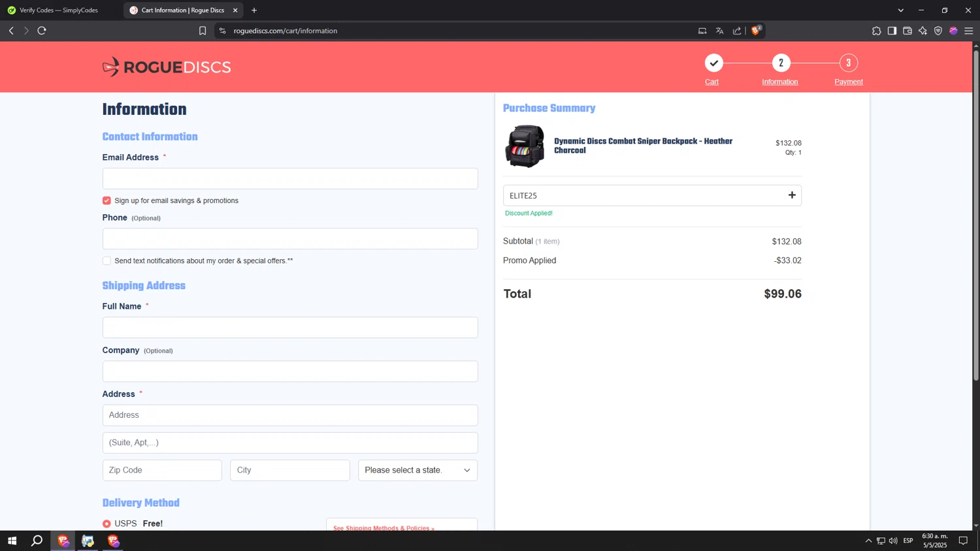This screenshot has height=551, width=980.
Task: Open the VPN shield icon
Action: point(938,31)
